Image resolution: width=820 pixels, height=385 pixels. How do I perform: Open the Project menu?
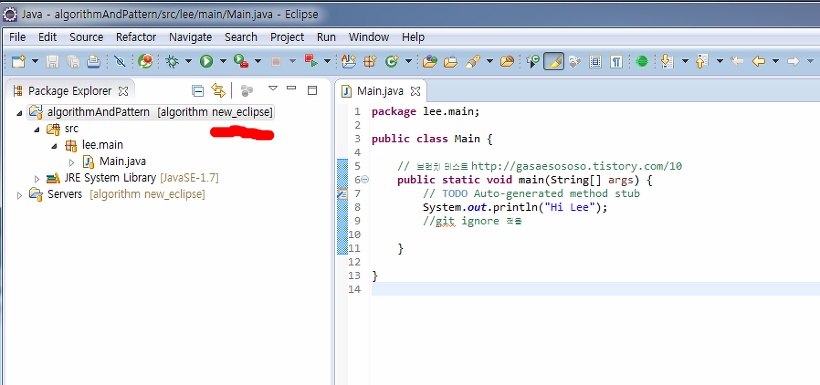pyautogui.click(x=287, y=37)
